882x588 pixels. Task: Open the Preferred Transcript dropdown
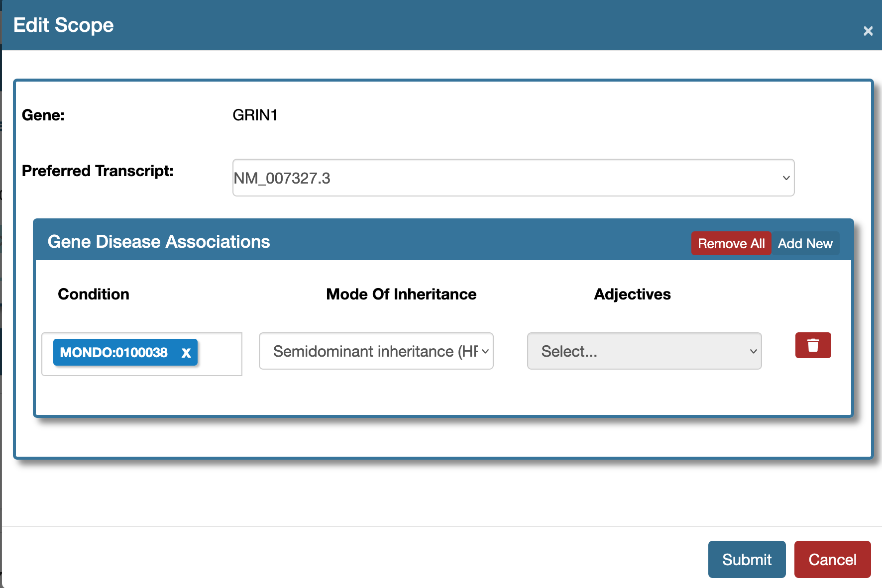pos(513,178)
